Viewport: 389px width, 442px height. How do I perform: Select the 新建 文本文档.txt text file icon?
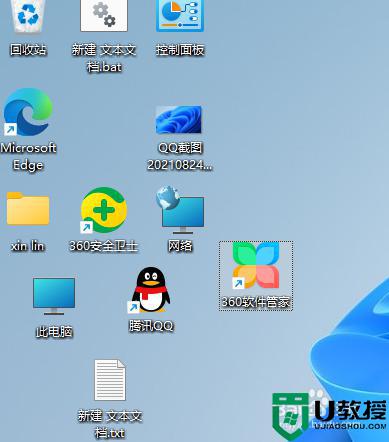pyautogui.click(x=110, y=380)
